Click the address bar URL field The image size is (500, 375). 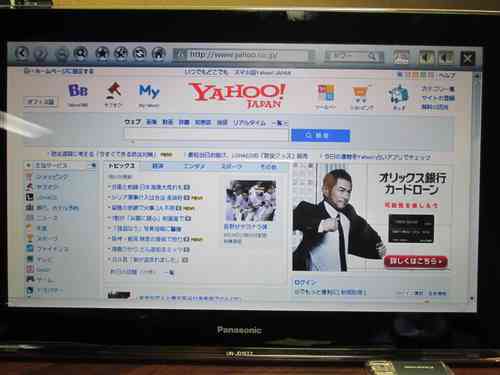(x=243, y=55)
